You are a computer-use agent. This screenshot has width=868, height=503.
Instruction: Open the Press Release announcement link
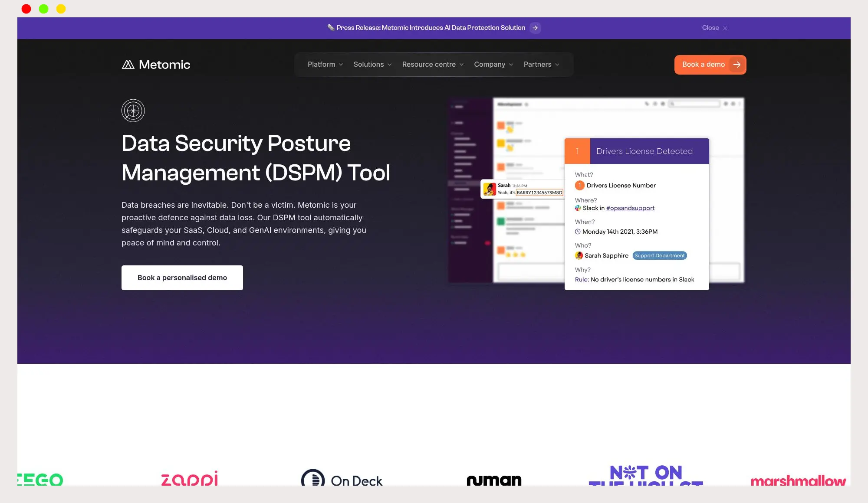[x=431, y=28]
